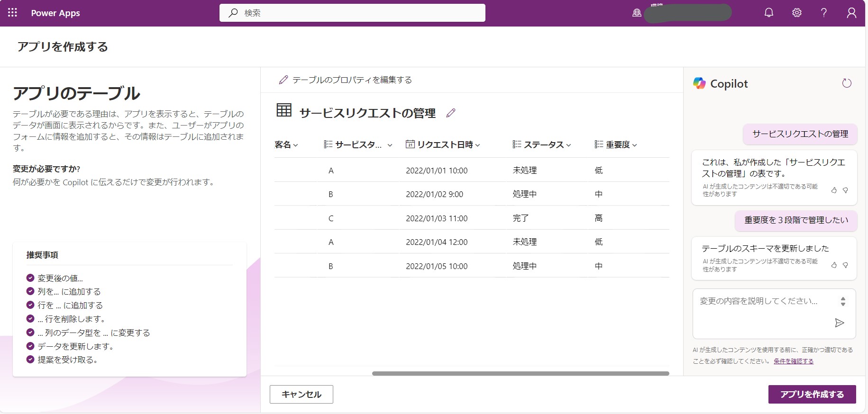Select recommendation 行を ... に追加する

(70, 306)
